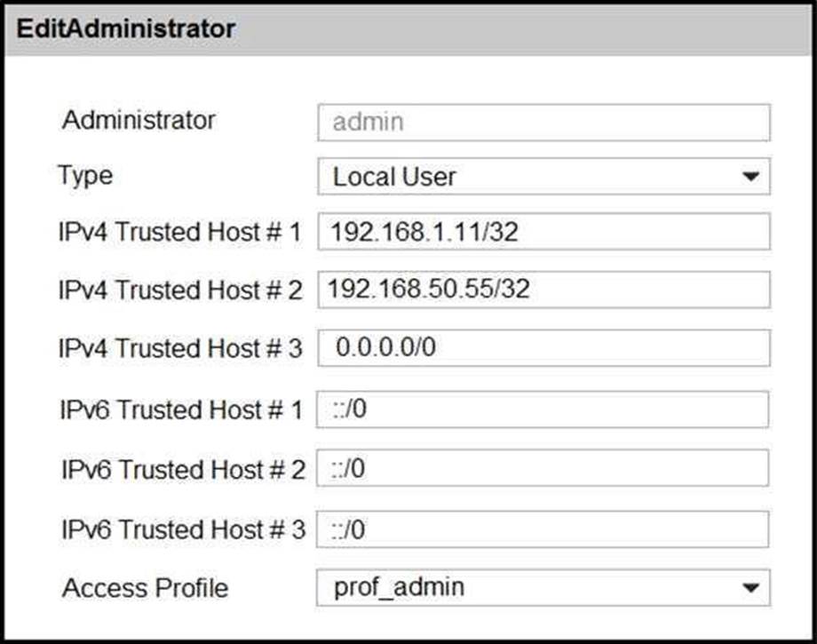Click the 'IPv4 Trusted Host # 2' label
The height and width of the screenshot is (644, 817).
(x=179, y=290)
